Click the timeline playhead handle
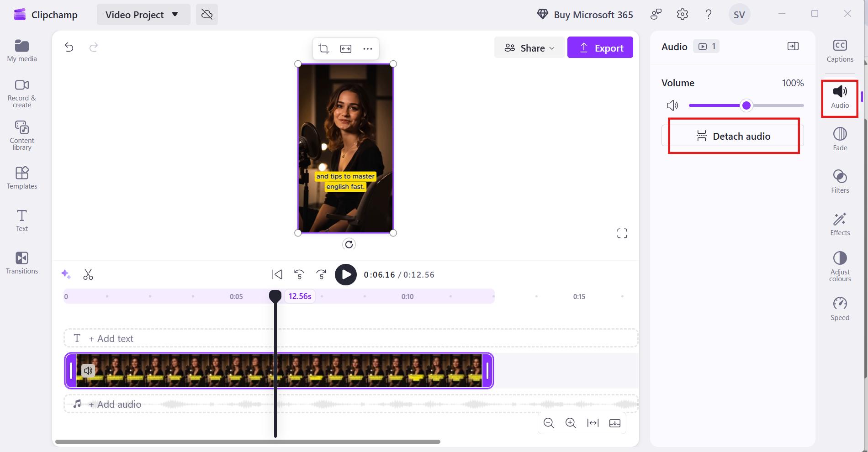 (x=275, y=296)
